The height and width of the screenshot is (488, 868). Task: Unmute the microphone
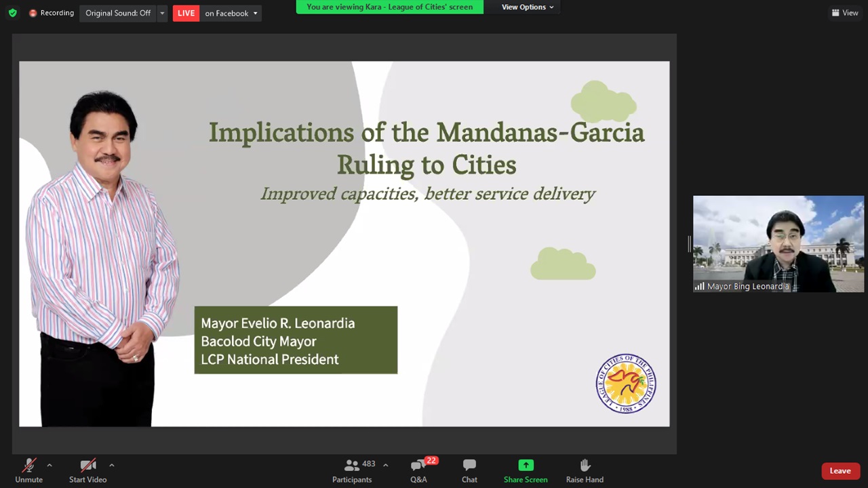[28, 470]
